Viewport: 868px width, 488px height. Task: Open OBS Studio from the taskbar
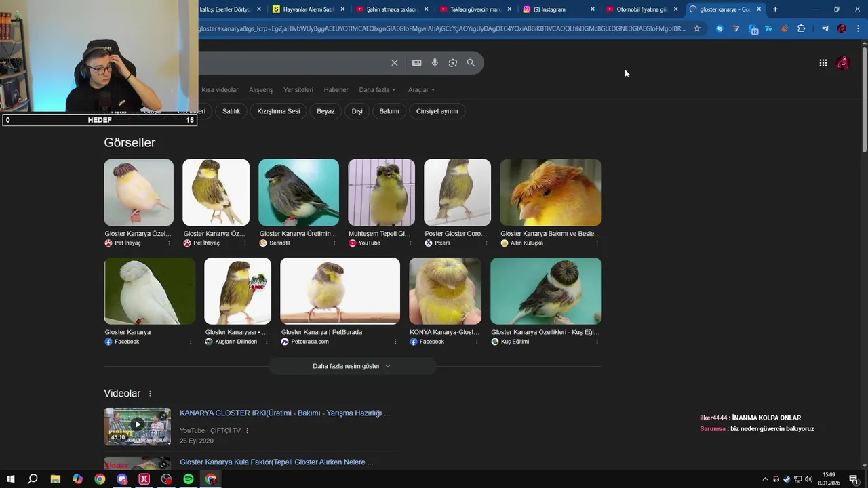[x=166, y=479]
